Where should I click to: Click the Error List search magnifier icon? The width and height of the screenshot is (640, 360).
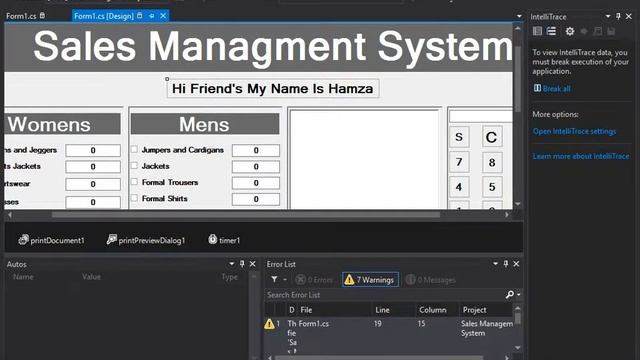[x=509, y=294]
